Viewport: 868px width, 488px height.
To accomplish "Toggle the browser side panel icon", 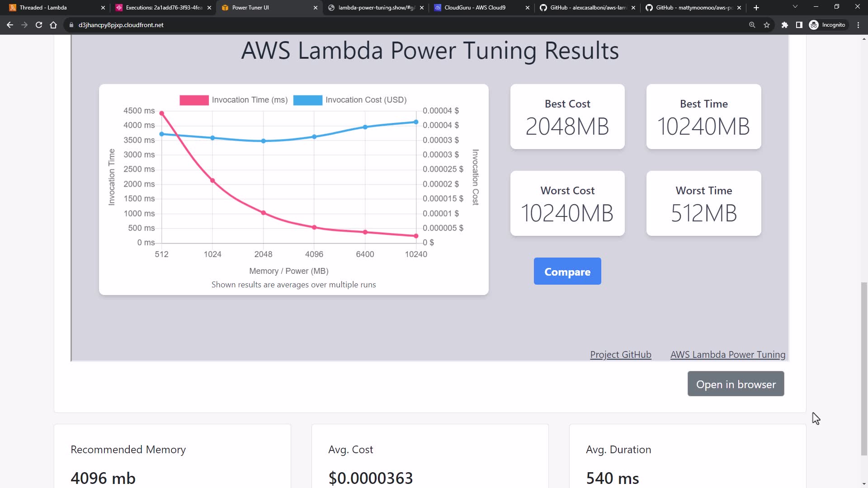I will click(x=799, y=25).
